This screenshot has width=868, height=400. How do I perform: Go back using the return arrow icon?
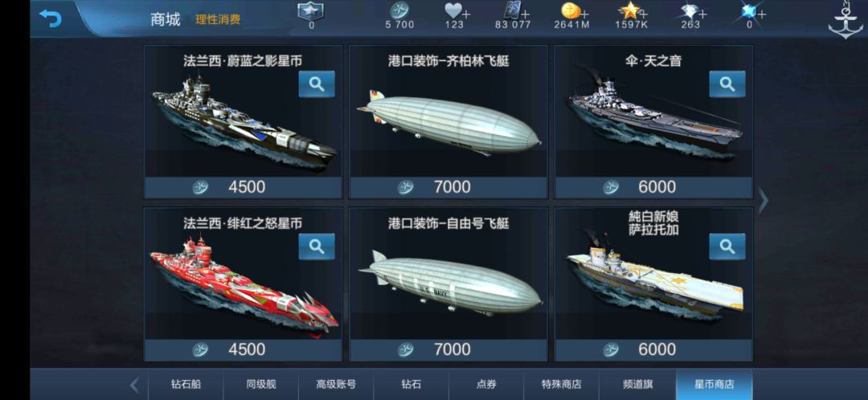51,18
